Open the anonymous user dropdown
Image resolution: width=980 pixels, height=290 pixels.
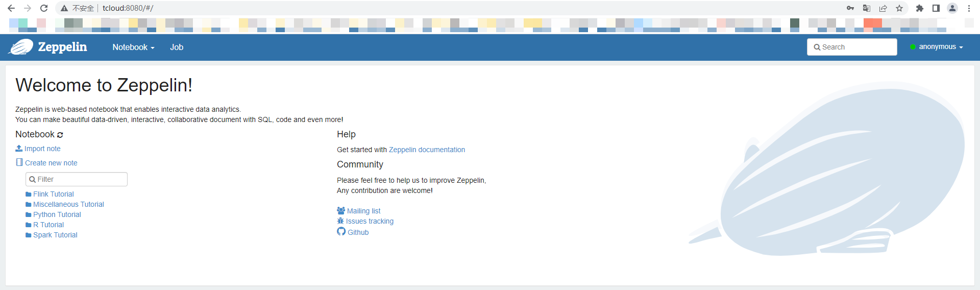(x=937, y=46)
